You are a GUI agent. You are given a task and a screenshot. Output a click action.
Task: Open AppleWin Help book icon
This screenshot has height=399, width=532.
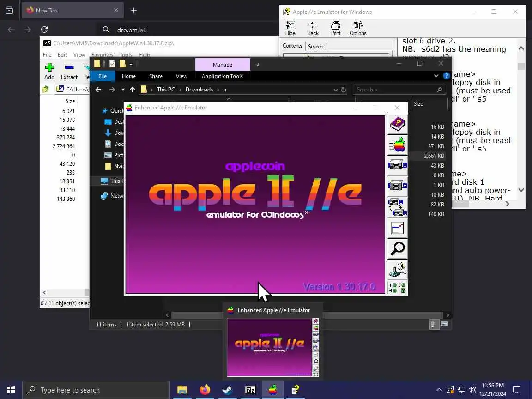(397, 125)
